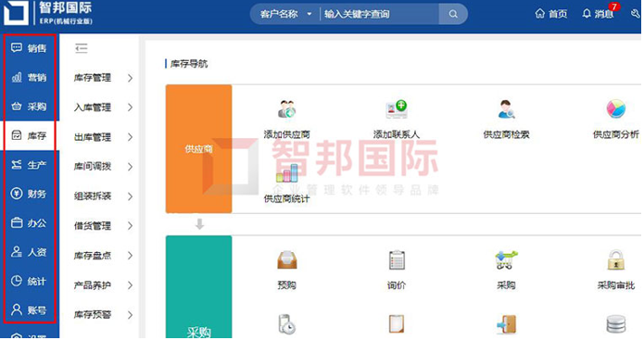644x353 pixels.
Task: Select the green 采购 category block
Action: pos(199,287)
